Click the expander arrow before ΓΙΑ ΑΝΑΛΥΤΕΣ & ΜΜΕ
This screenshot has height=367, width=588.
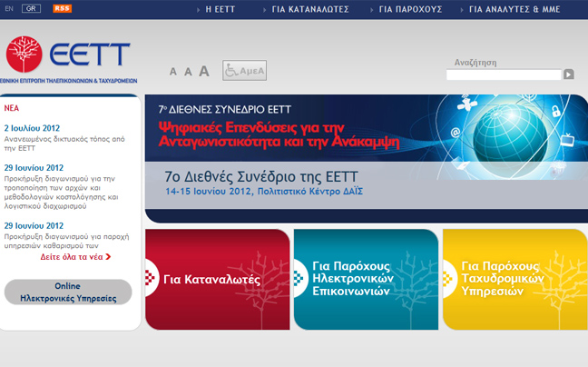tap(462, 10)
